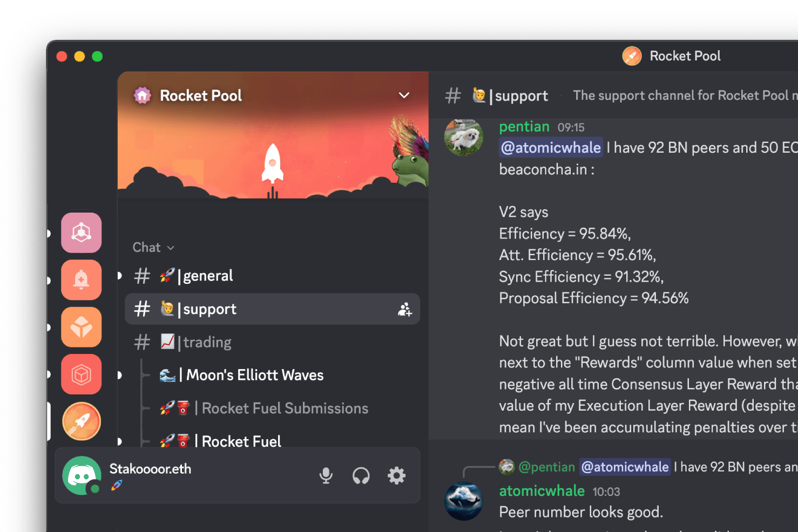Mute the microphone
798x532 pixels.
(326, 475)
